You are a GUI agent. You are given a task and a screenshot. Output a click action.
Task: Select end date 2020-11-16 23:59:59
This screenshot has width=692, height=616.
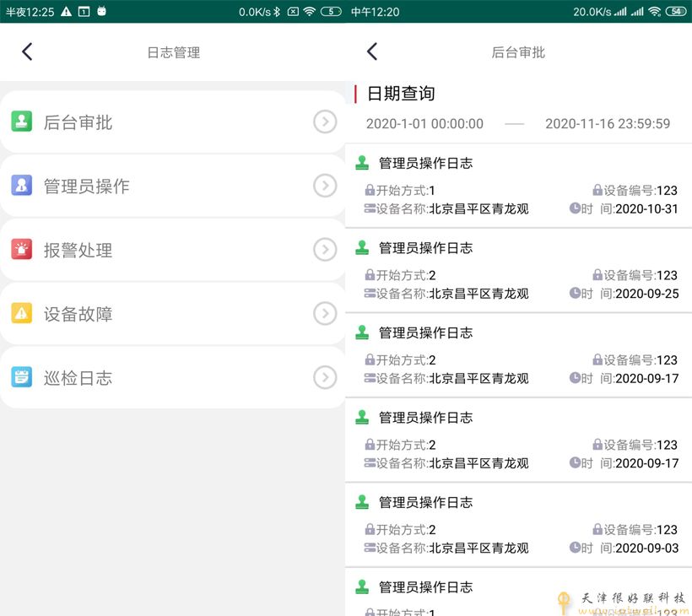pyautogui.click(x=608, y=124)
